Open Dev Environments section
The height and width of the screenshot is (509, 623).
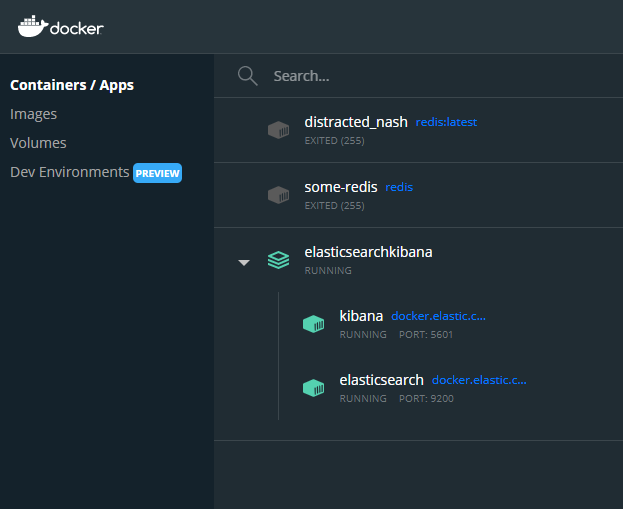pos(70,172)
